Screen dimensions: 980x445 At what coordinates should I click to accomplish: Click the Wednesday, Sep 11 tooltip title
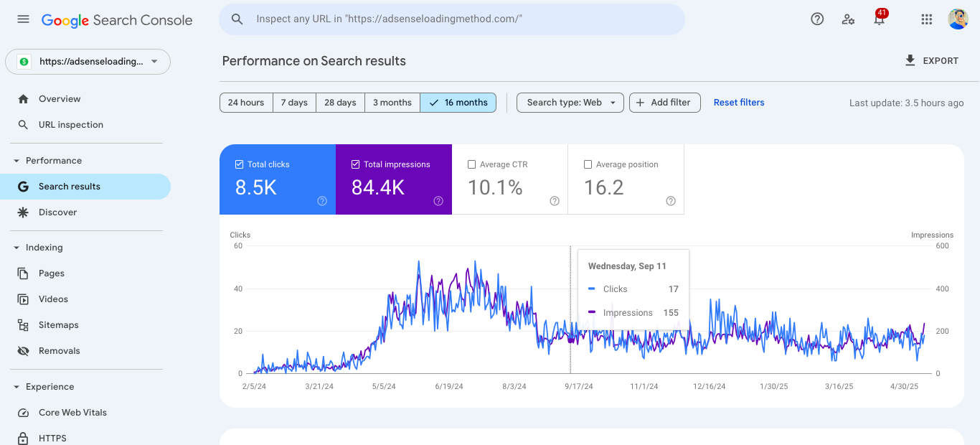coord(627,266)
